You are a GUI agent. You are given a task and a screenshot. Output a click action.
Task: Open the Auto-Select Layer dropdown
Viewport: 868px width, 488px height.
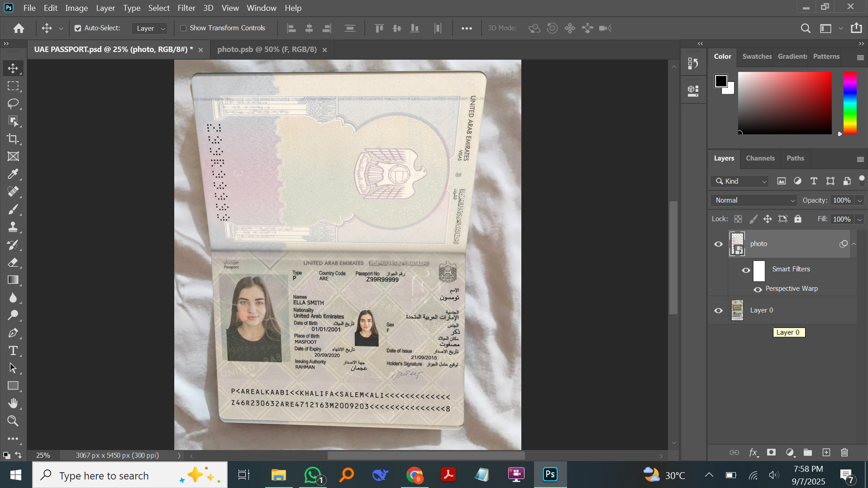tap(150, 28)
